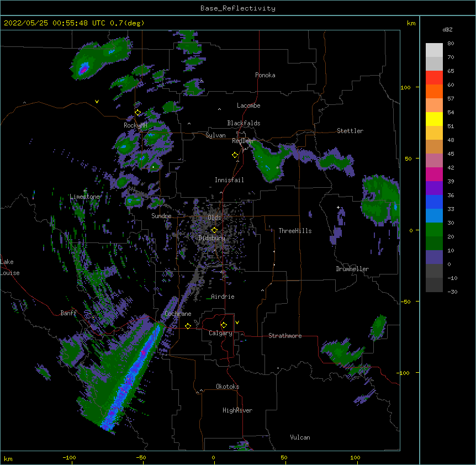This screenshot has height=465, width=476.
Task: Click the Calgary city label
Action: (220, 333)
